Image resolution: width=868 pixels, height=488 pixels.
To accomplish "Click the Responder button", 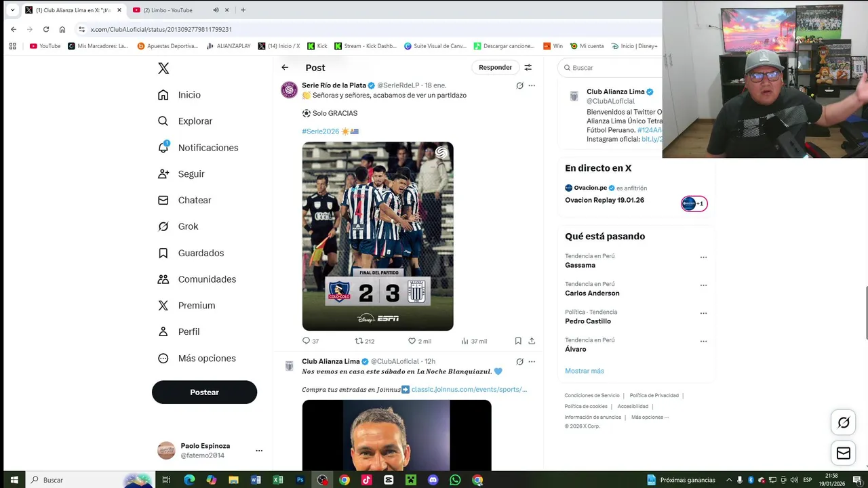I will 495,67.
